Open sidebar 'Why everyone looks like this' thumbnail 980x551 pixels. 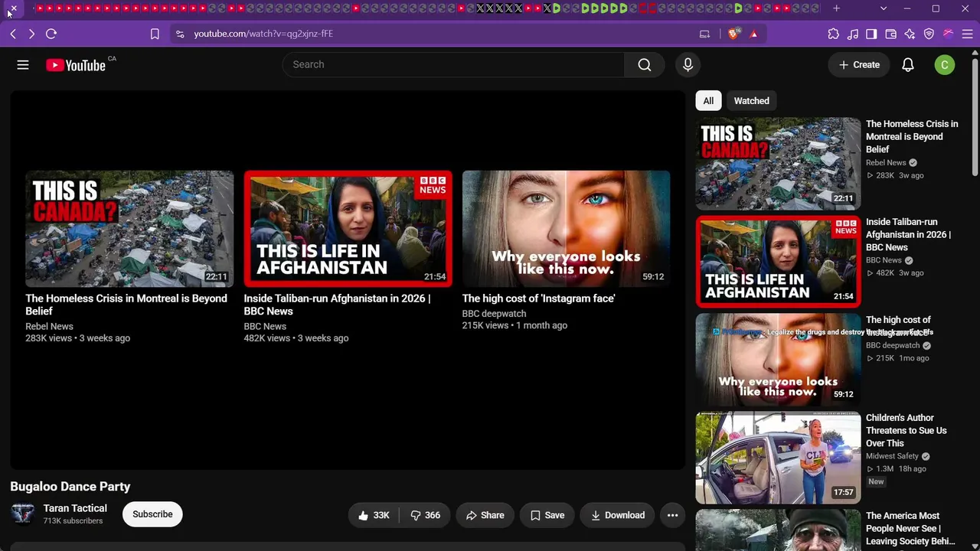[x=778, y=360]
